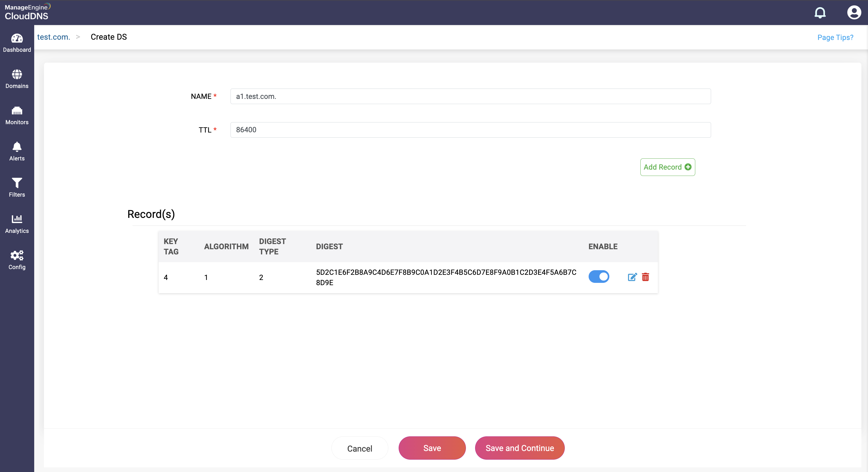Focus the TTL field showing 86400
This screenshot has height=472, width=868.
coord(471,130)
